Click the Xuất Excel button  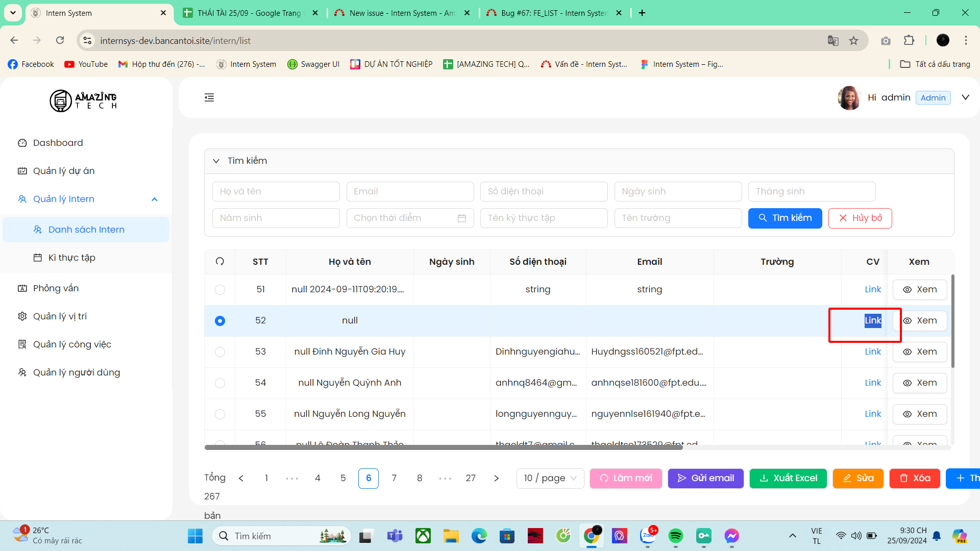pos(788,478)
